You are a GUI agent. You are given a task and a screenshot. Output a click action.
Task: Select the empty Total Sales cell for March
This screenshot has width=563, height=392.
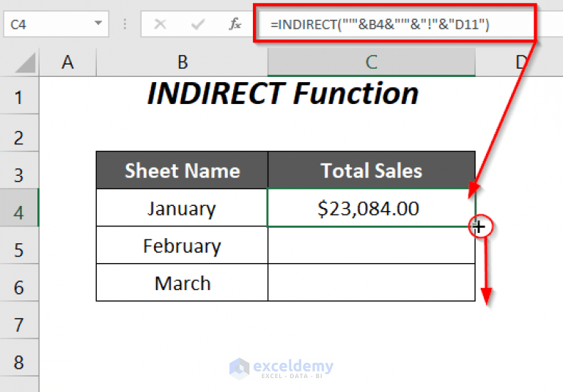[372, 283]
